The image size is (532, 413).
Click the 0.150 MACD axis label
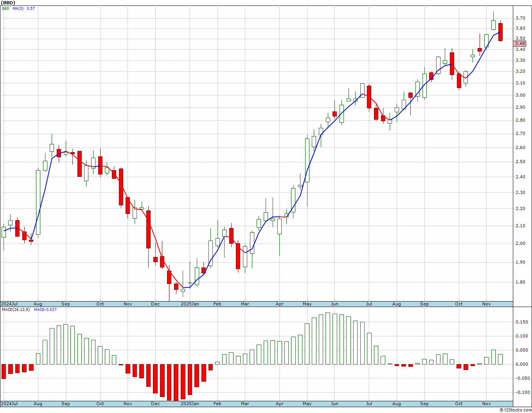[521, 322]
